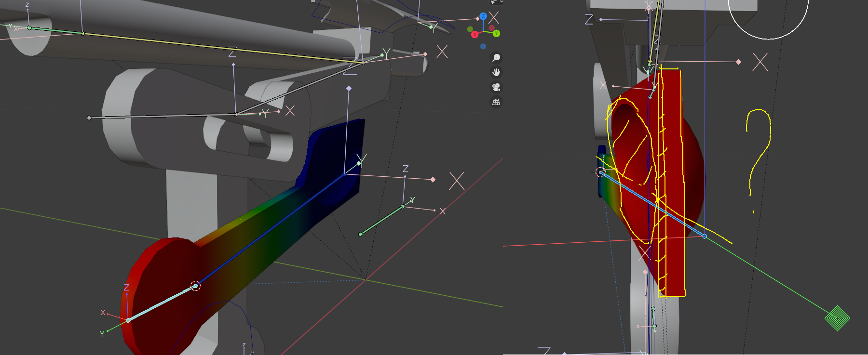Snap view to the red X axis

(475, 35)
